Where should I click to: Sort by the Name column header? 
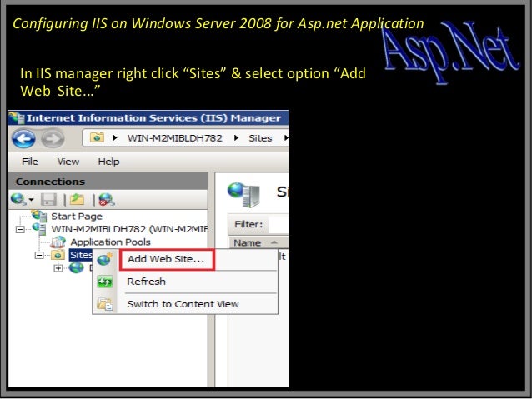pyautogui.click(x=258, y=242)
